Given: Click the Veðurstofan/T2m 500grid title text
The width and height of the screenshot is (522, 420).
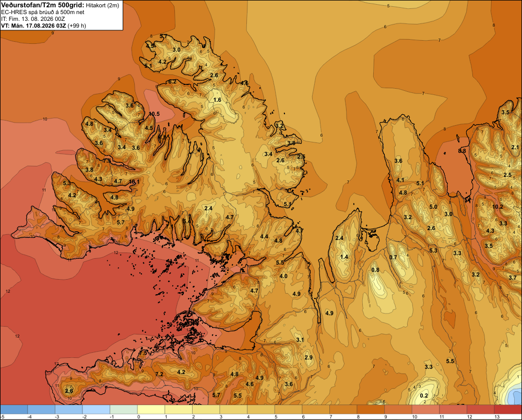Looking at the screenshot, I should (43, 5).
